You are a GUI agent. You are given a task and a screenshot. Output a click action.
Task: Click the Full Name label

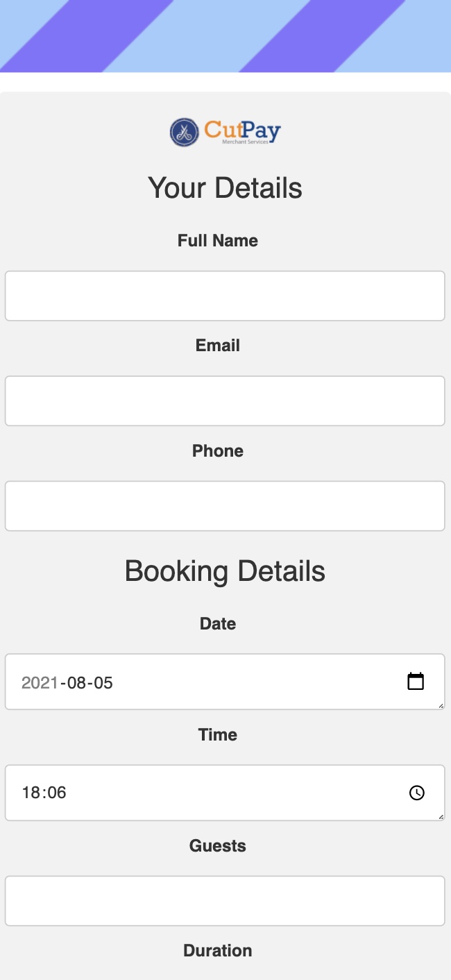pos(218,241)
